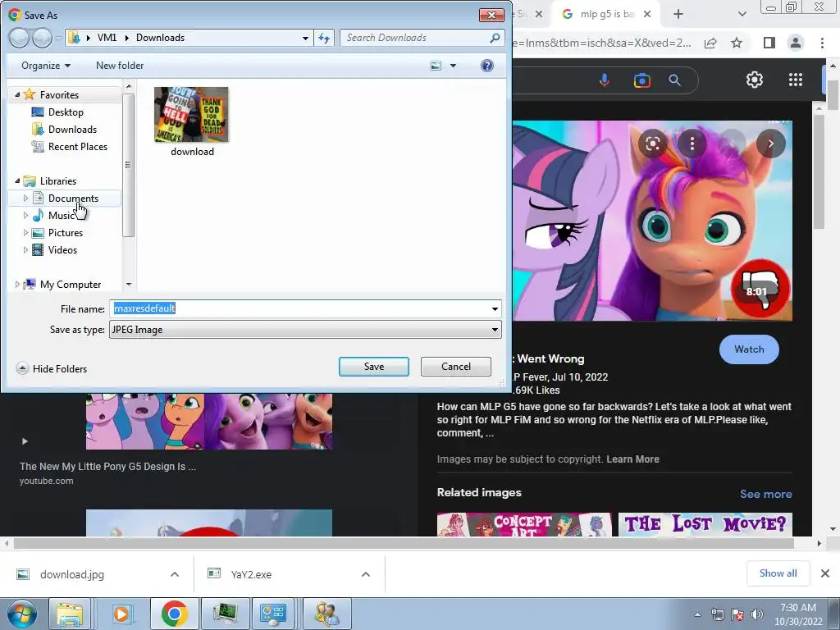Bookmark this page with the star icon
The width and height of the screenshot is (840, 630).
coord(737,43)
